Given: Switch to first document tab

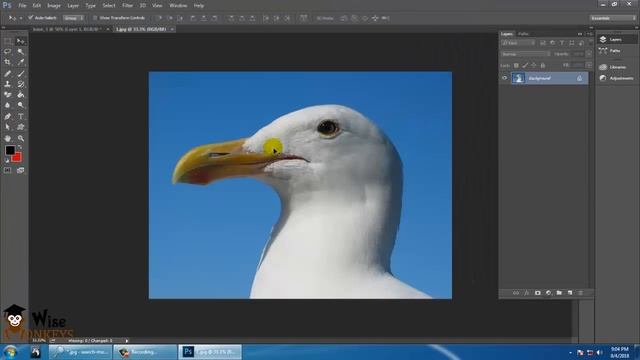Looking at the screenshot, I should click(67, 29).
